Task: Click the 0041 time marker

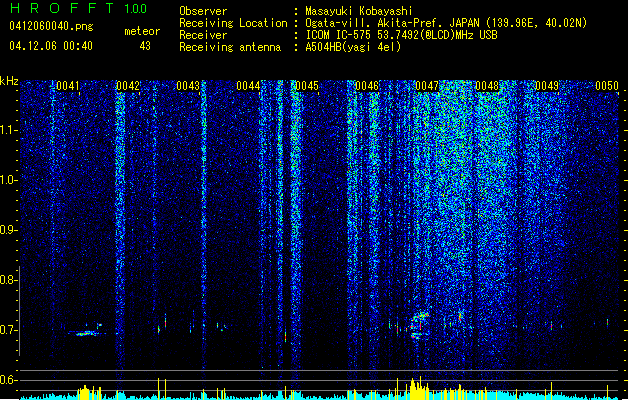Action: (68, 86)
